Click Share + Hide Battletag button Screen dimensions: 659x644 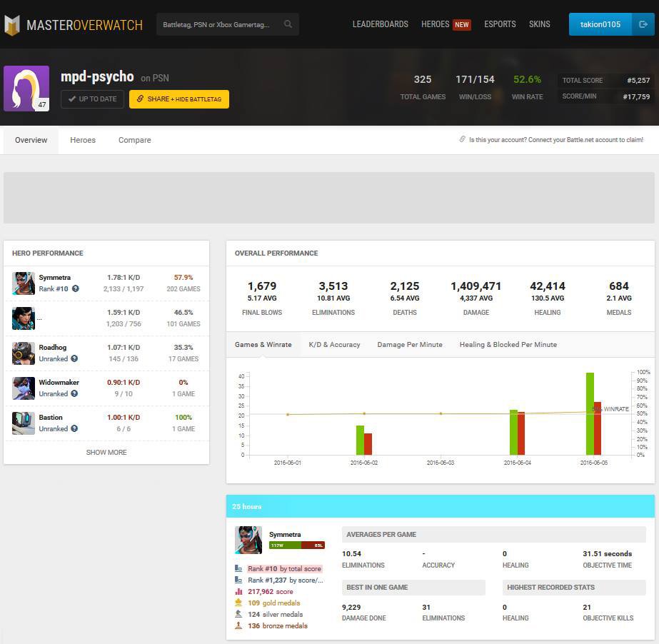(x=179, y=99)
